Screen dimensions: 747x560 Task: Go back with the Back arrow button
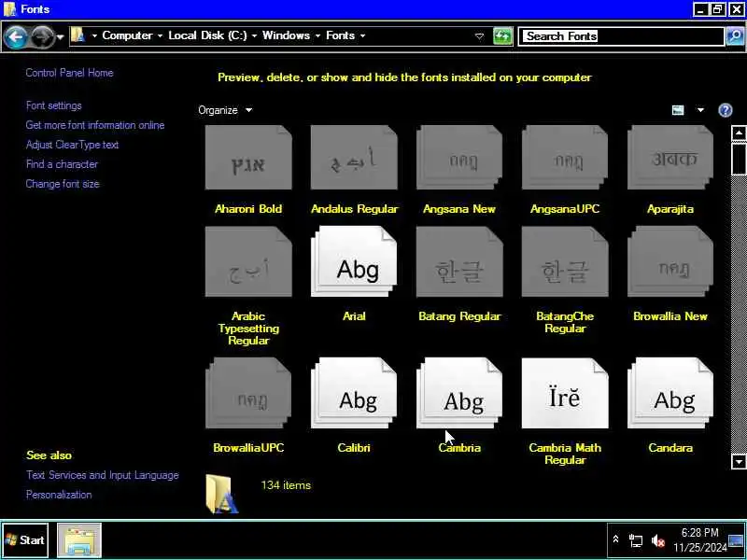[x=16, y=36]
